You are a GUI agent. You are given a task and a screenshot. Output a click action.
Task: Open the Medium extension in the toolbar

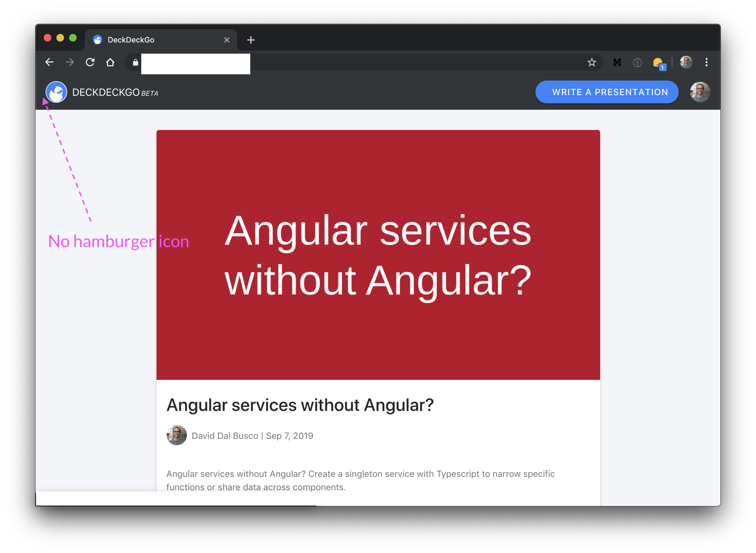click(x=617, y=62)
